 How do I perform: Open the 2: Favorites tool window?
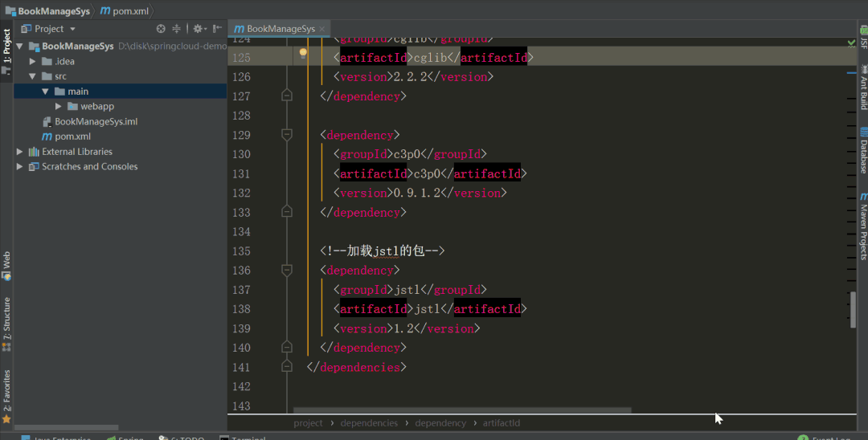(x=6, y=397)
